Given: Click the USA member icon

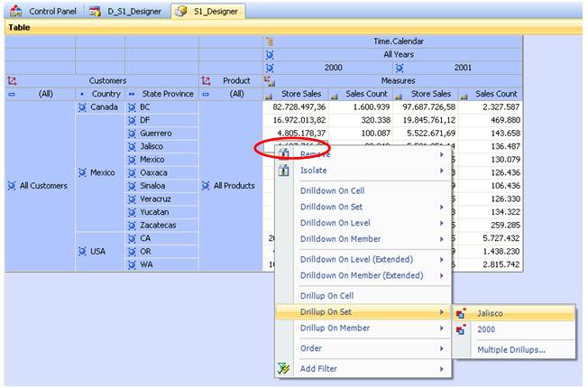Looking at the screenshot, I should pos(82,252).
